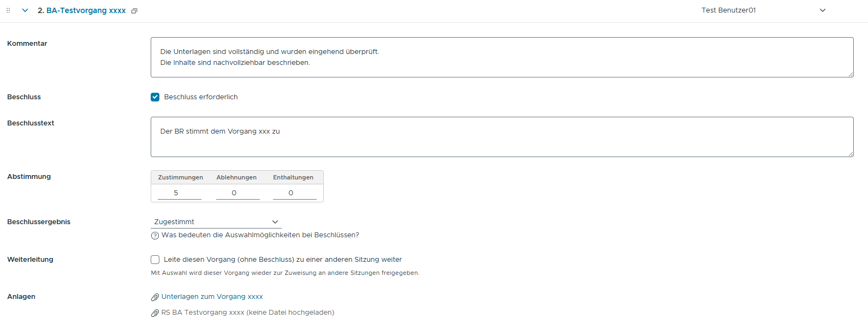
Task: Open Unterlagen zum Vorgang xxxx attachment
Action: pos(212,297)
